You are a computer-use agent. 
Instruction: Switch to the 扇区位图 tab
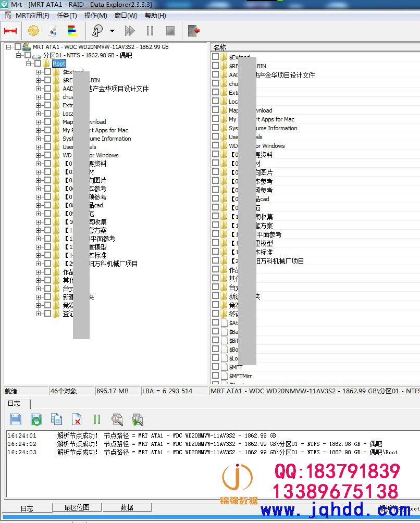77,507
